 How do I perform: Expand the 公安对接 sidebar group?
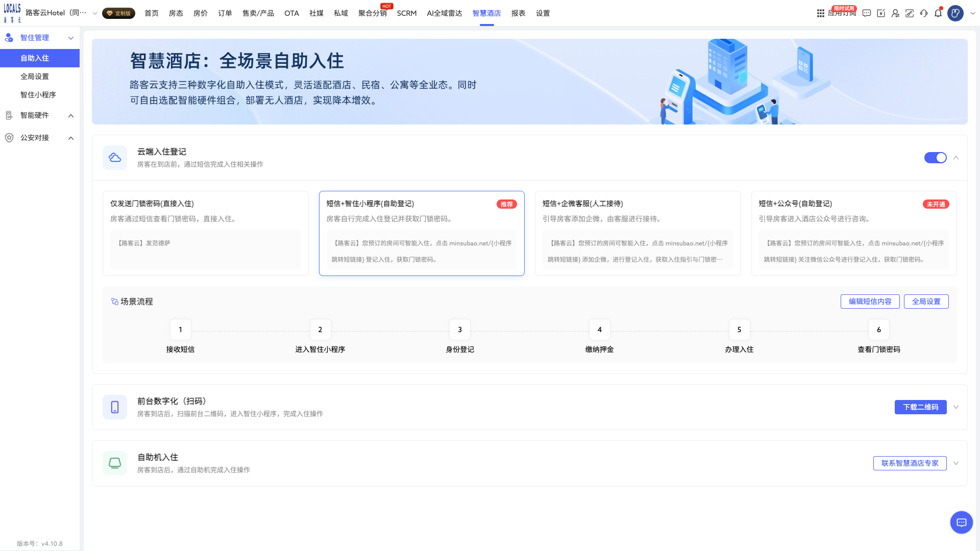[71, 138]
